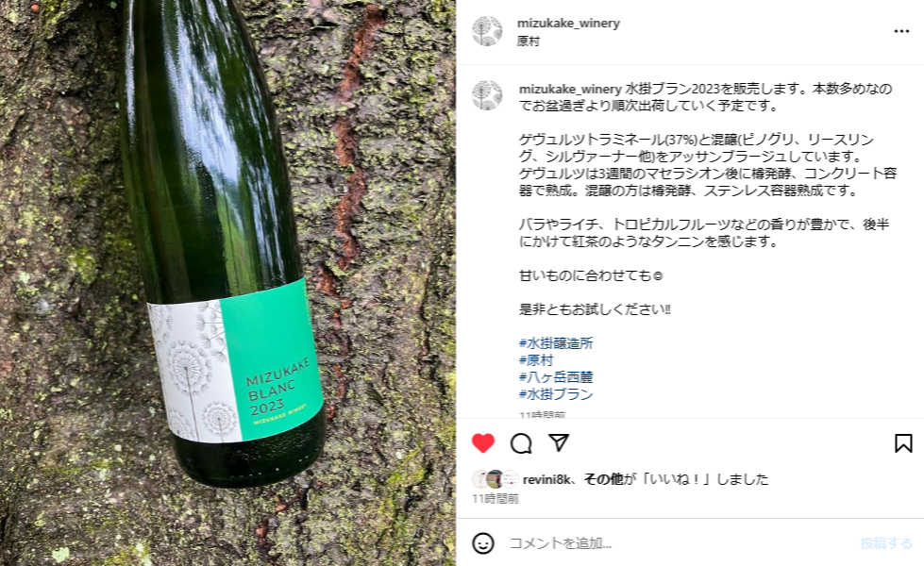Viewport: 924px width, 566px height.
Task: Click the caption's mizukake_winery avatar
Action: [x=487, y=95]
